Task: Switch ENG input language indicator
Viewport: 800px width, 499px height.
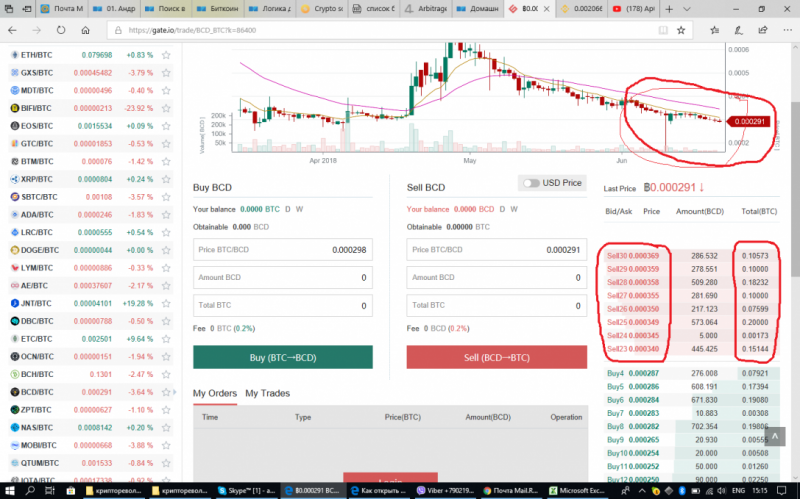Action: point(738,490)
